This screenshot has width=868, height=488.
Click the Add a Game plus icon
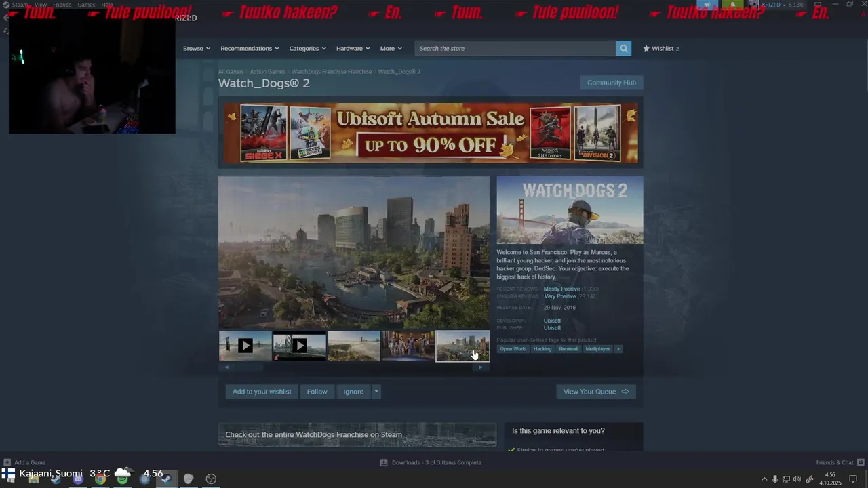tap(7, 462)
